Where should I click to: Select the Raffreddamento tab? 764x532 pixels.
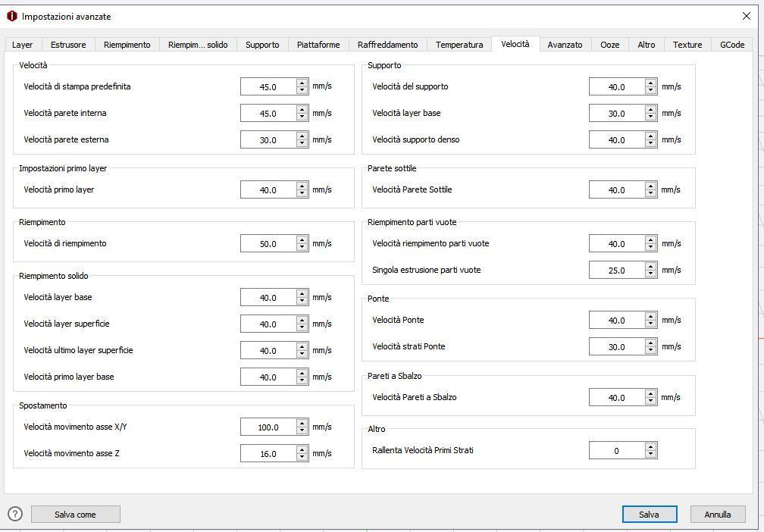coord(387,45)
